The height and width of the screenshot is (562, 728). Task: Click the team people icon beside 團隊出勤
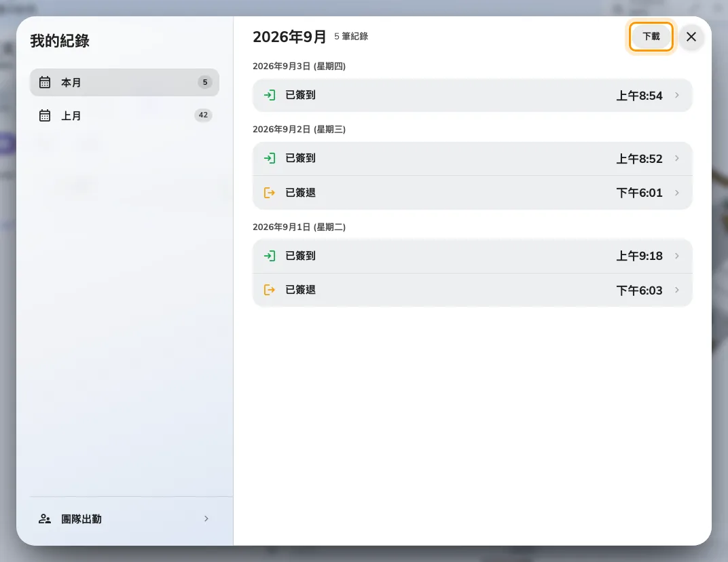click(45, 519)
